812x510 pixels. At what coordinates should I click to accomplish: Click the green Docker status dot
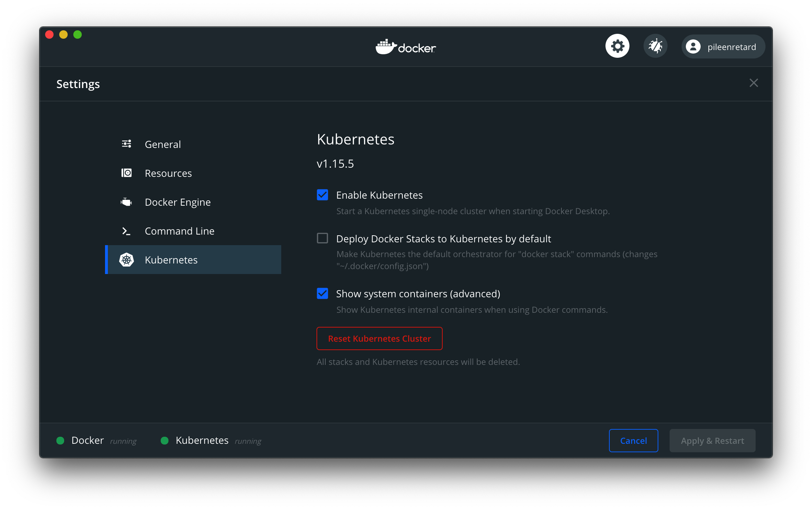pos(60,440)
